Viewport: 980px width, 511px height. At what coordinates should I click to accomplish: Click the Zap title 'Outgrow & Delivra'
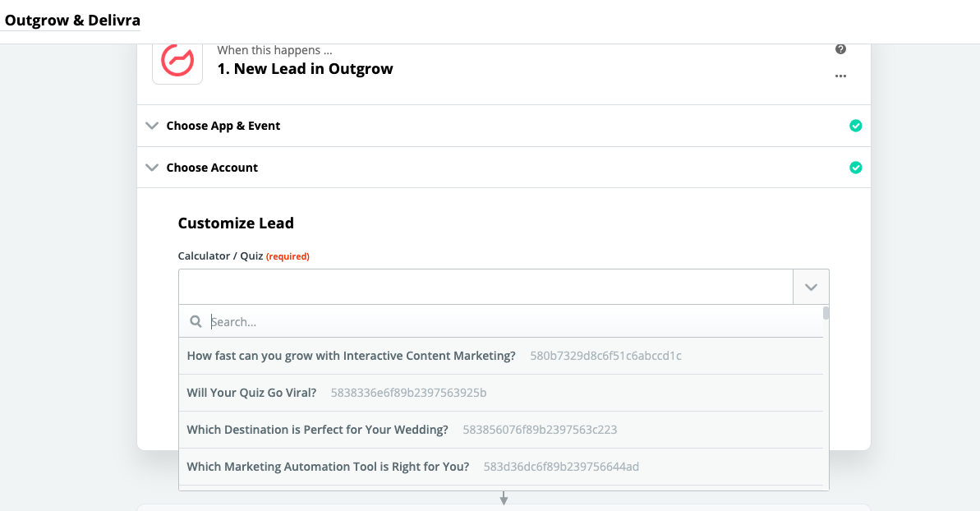tap(72, 20)
